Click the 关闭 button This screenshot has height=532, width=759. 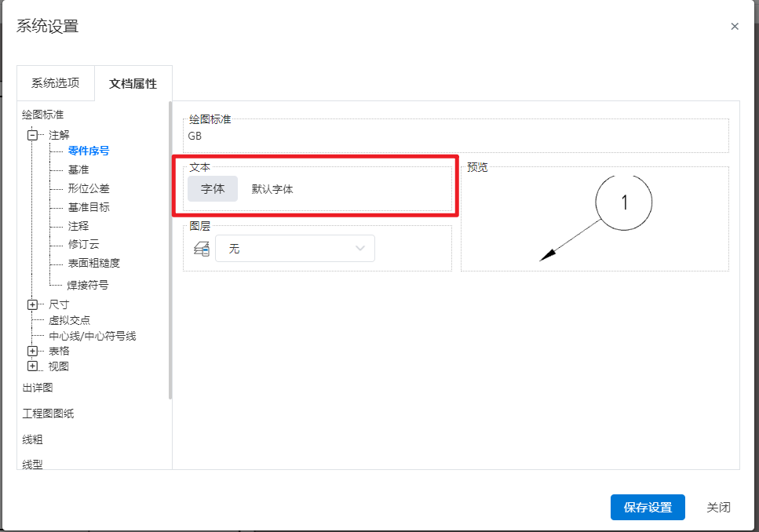tap(718, 508)
